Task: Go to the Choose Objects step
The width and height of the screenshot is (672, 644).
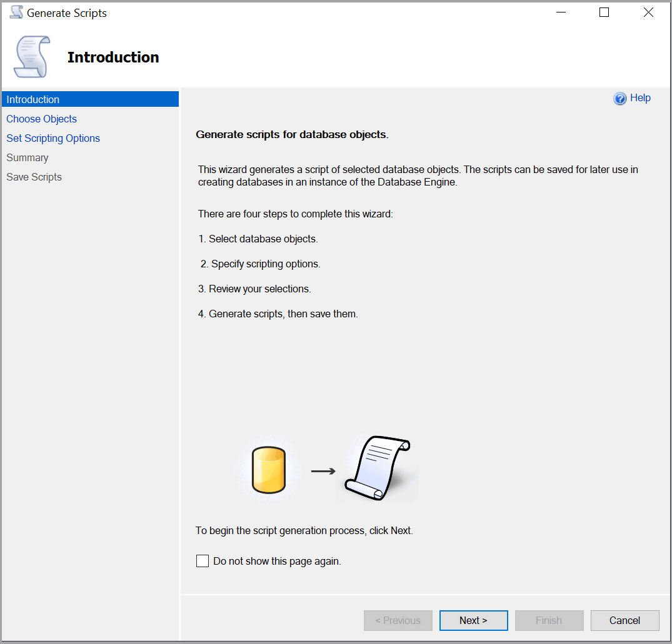Action: tap(42, 119)
